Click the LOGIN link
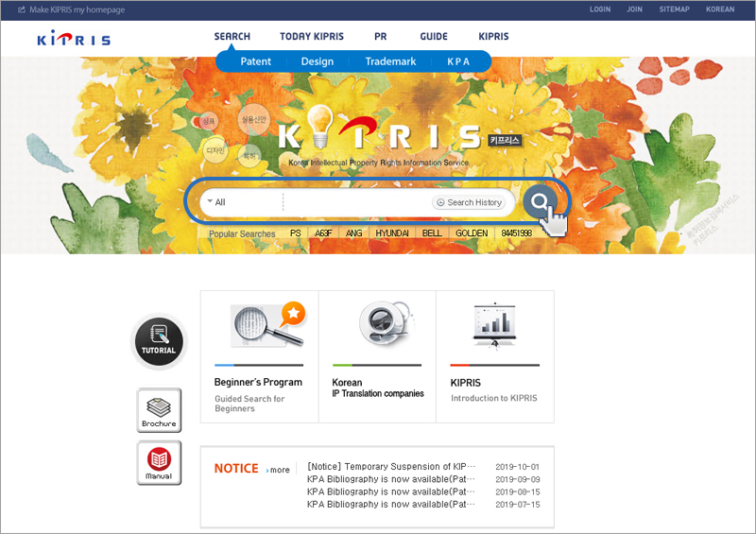 click(600, 9)
